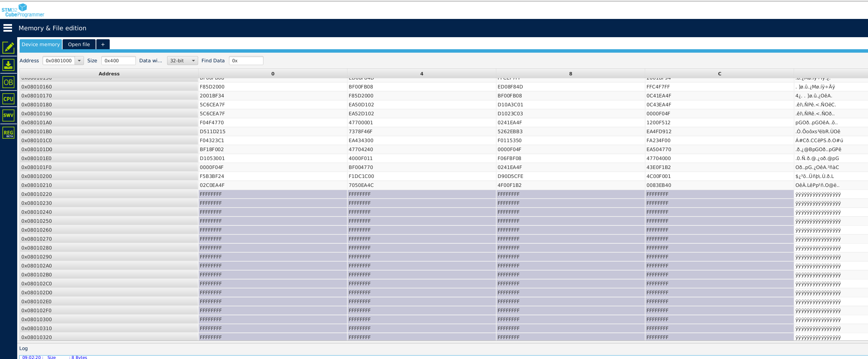
Task: Open the hamburger menu
Action: coord(8,28)
